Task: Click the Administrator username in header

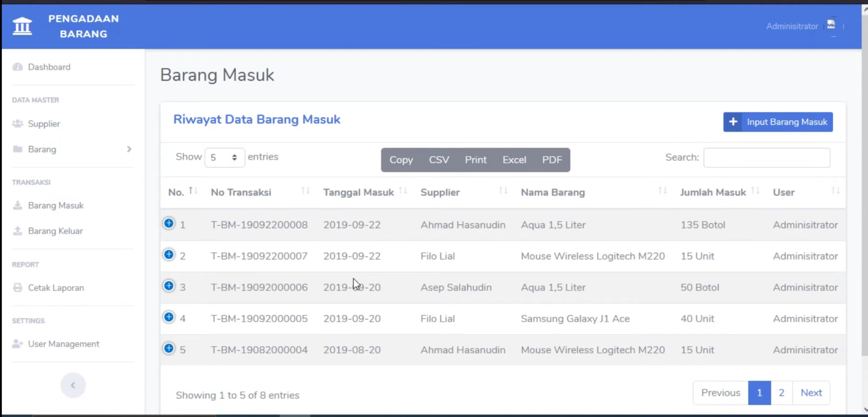Action: [x=792, y=26]
